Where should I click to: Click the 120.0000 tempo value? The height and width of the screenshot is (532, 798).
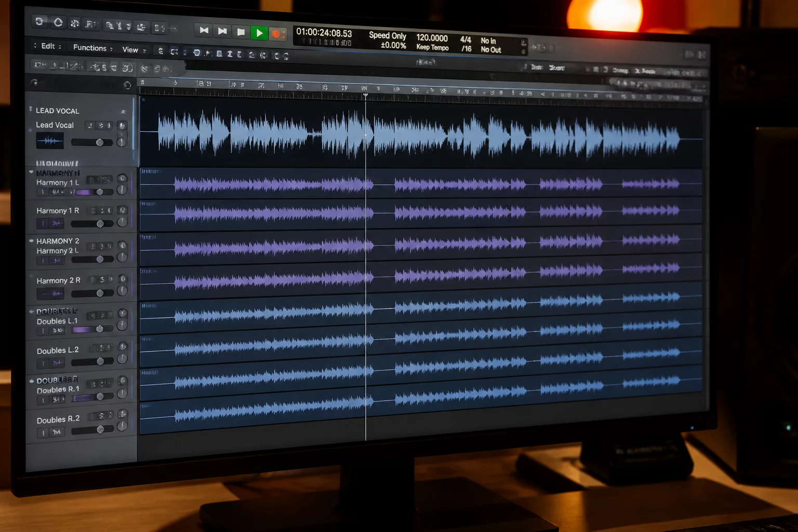[432, 38]
